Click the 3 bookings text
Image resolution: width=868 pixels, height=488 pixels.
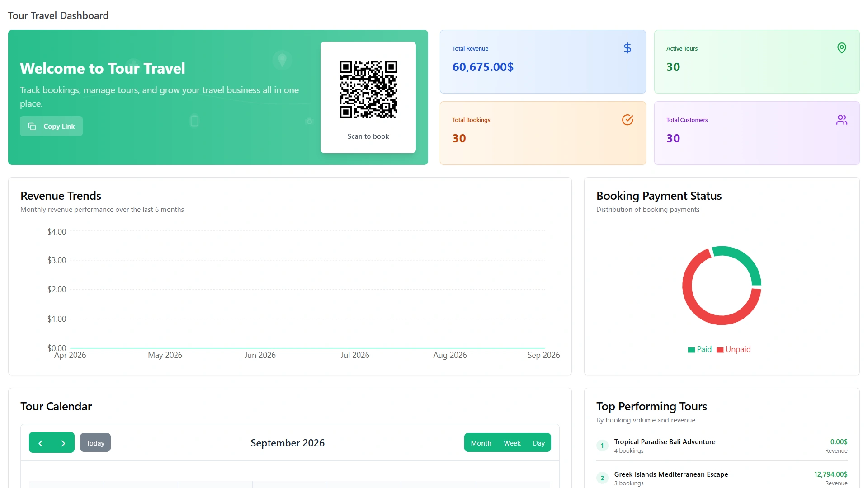[x=628, y=483]
